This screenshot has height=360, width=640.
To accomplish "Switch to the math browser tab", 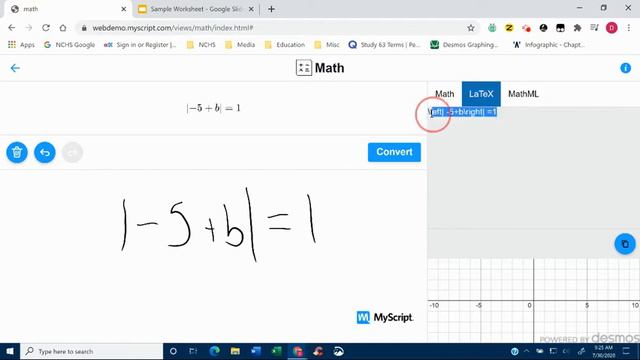I will (x=68, y=9).
